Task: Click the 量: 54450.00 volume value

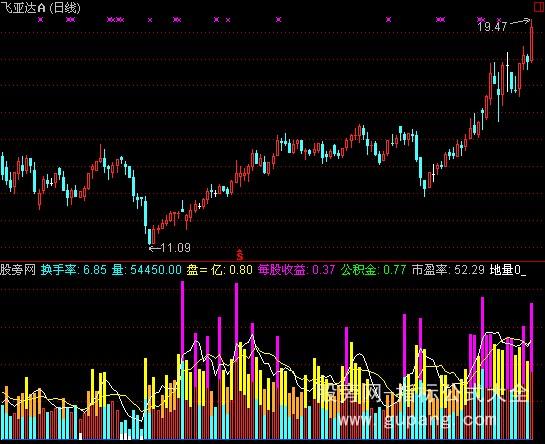Action: pyautogui.click(x=147, y=270)
